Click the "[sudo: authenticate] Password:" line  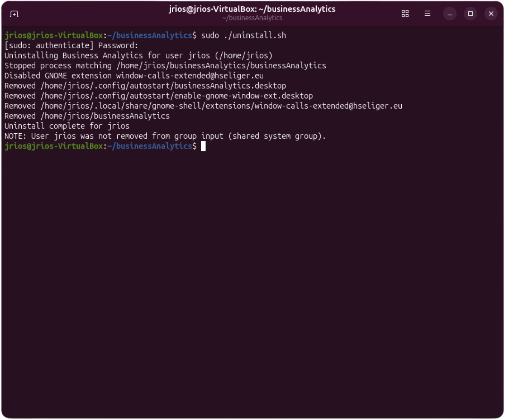click(x=71, y=45)
